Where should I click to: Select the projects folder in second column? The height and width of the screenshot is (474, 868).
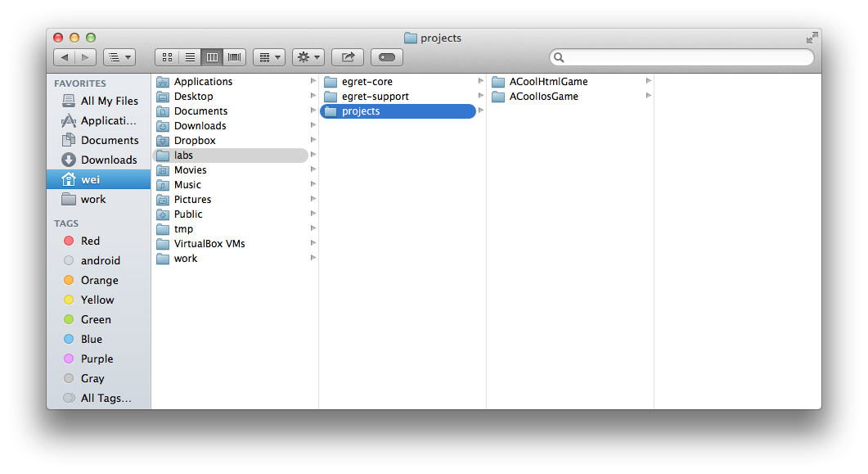(398, 111)
